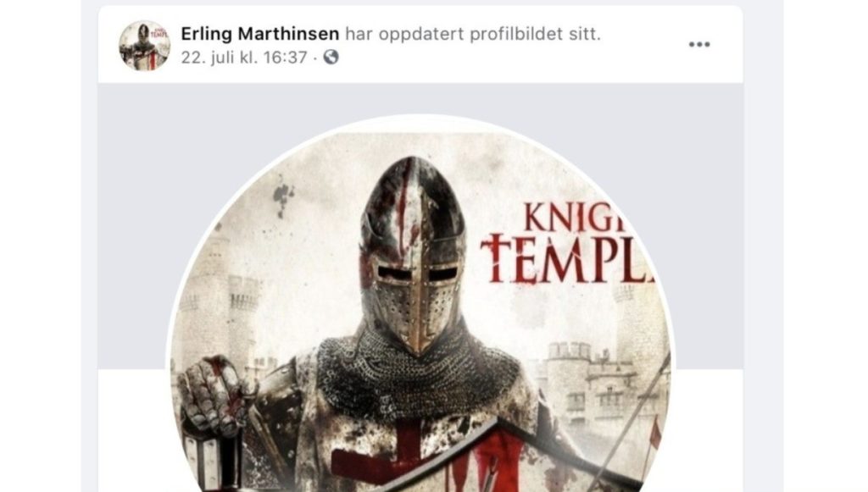Open the post options three-dots menu

[x=699, y=44]
